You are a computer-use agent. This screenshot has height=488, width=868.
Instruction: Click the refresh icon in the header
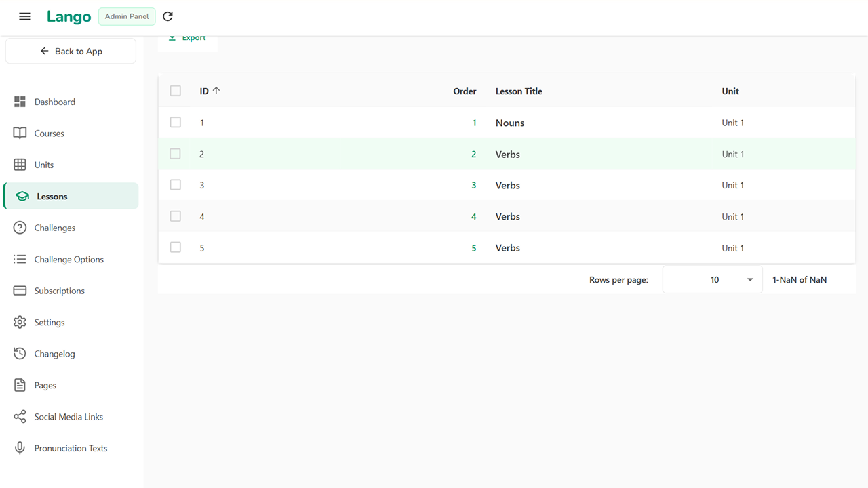[x=168, y=16]
